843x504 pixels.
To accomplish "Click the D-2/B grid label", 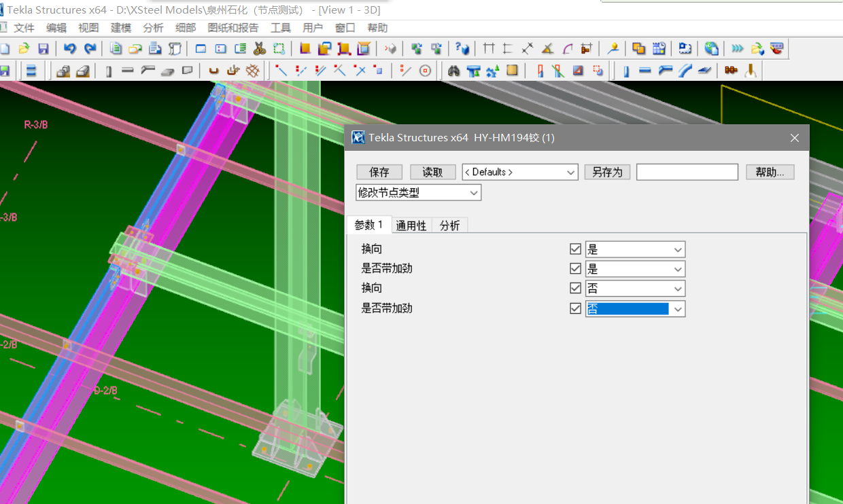I will pyautogui.click(x=105, y=391).
